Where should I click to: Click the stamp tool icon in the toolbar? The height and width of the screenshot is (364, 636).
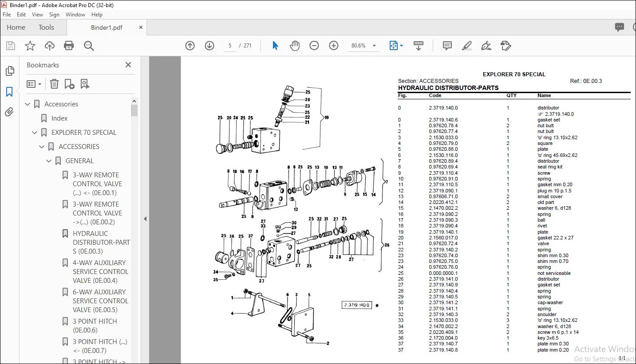506,46
